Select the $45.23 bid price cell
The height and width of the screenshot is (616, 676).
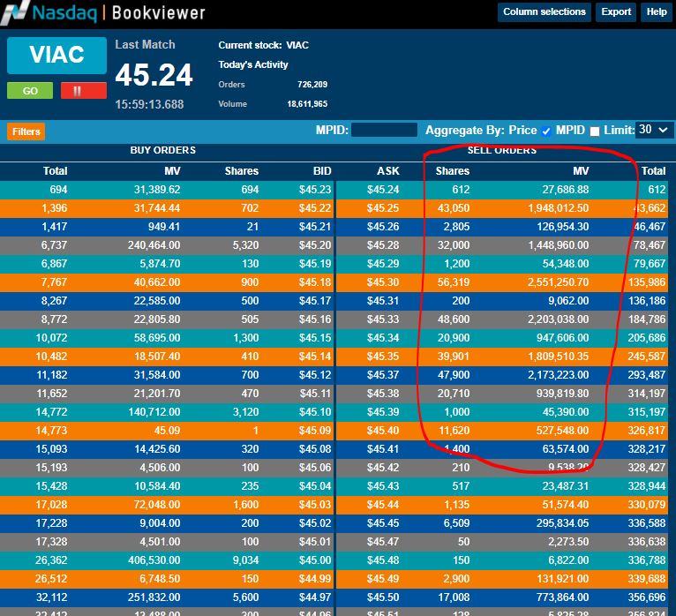tap(315, 190)
